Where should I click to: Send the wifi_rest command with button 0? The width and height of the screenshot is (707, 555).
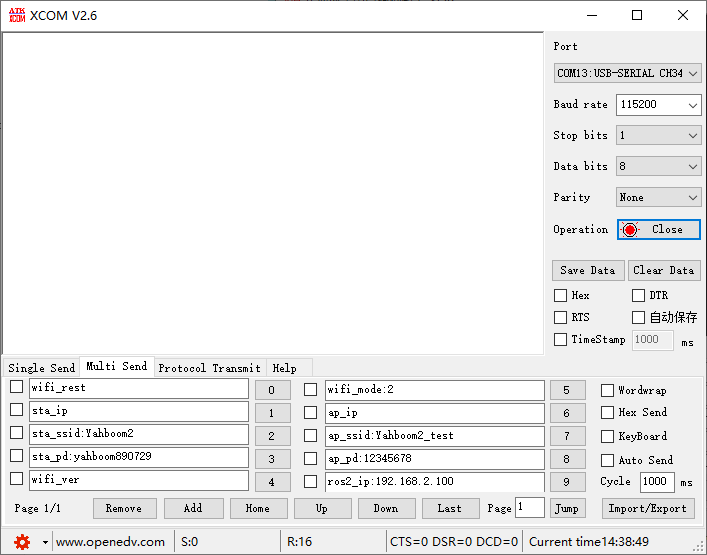[272, 390]
